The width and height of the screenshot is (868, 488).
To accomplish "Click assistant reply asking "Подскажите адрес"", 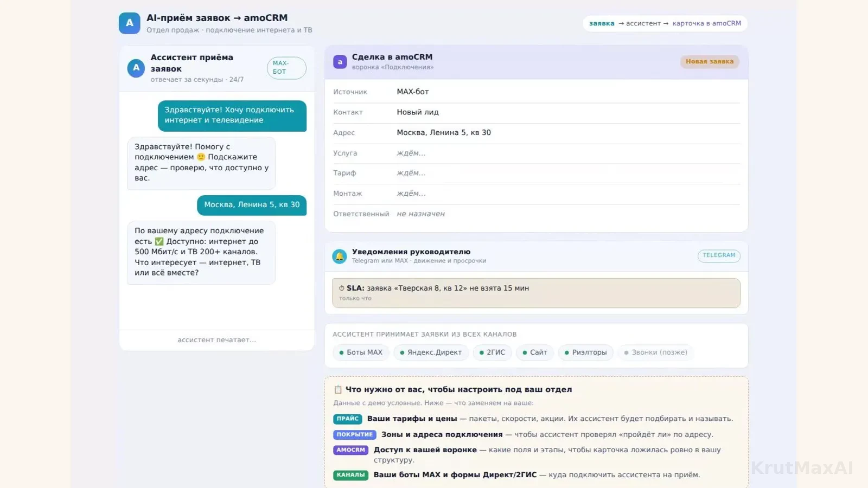I will point(202,163).
